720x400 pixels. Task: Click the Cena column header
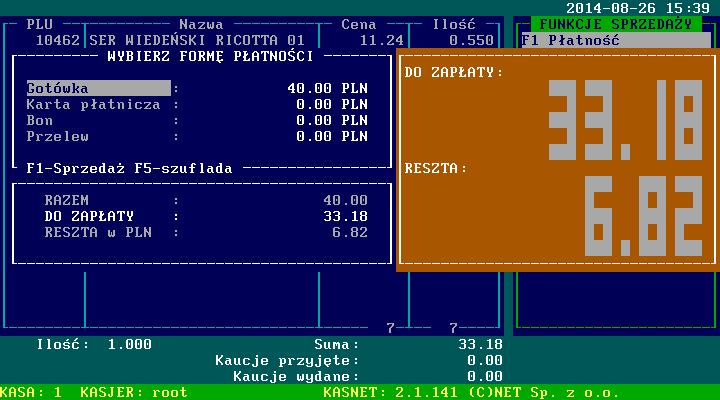pos(359,24)
